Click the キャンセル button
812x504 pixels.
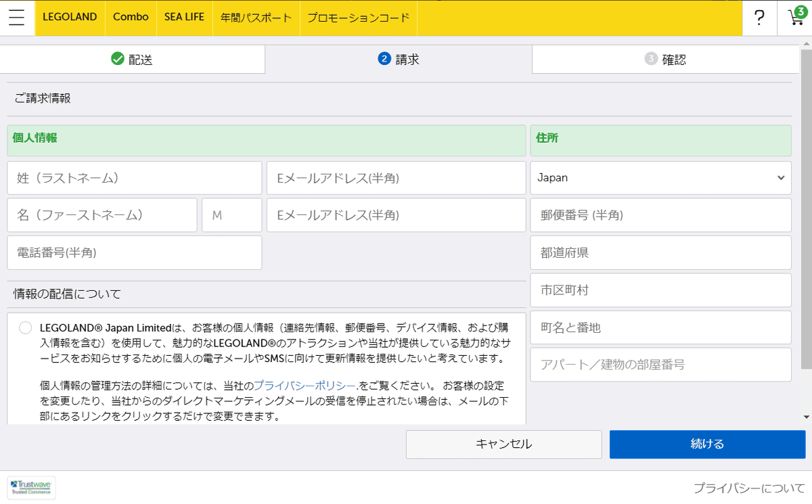(503, 444)
